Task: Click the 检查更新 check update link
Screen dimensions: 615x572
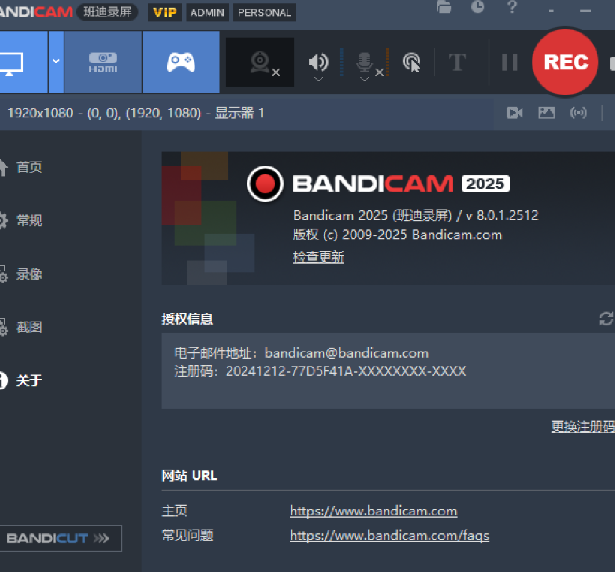Action: [318, 257]
